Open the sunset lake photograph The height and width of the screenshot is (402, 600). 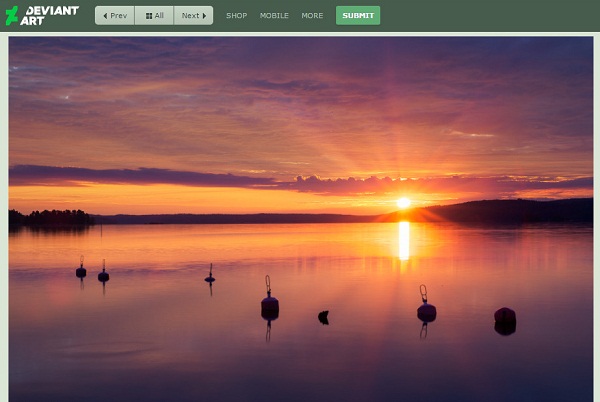(301, 219)
